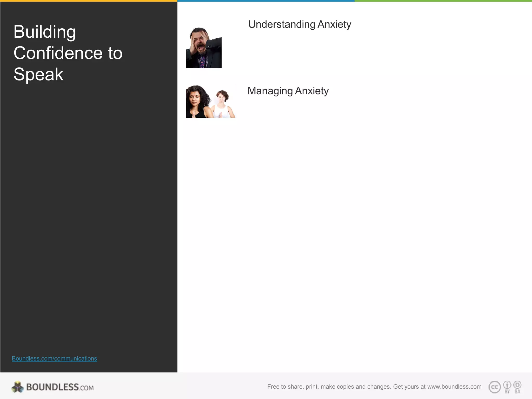Image resolution: width=532 pixels, height=399 pixels.
Task: Click the word Building in the title
Action: click(45, 32)
